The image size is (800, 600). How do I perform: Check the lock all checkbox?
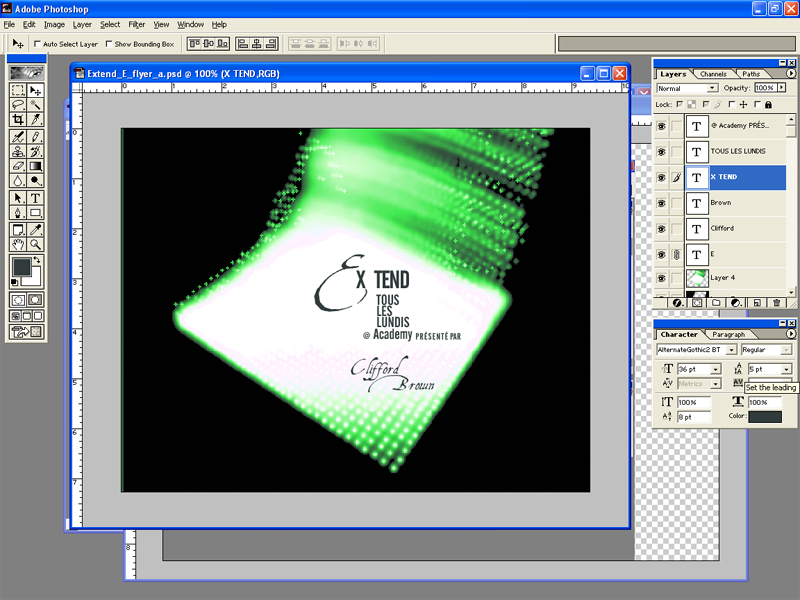[x=758, y=104]
